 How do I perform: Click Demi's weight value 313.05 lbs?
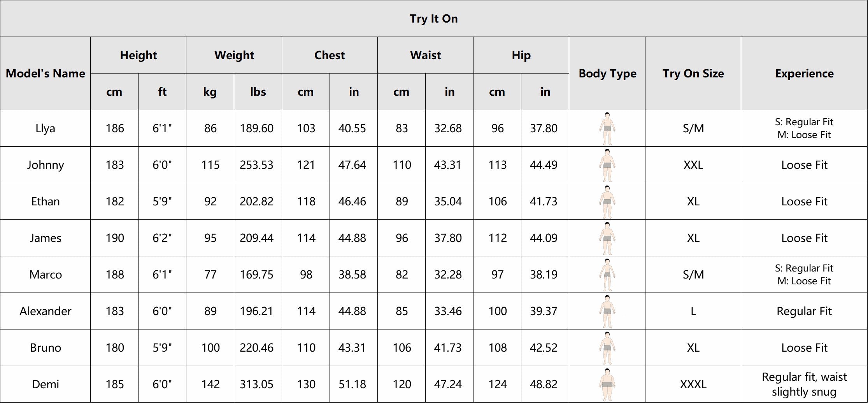[257, 384]
